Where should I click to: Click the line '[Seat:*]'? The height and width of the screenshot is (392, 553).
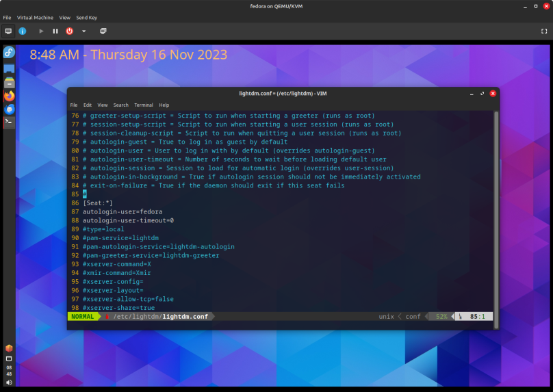pos(98,203)
